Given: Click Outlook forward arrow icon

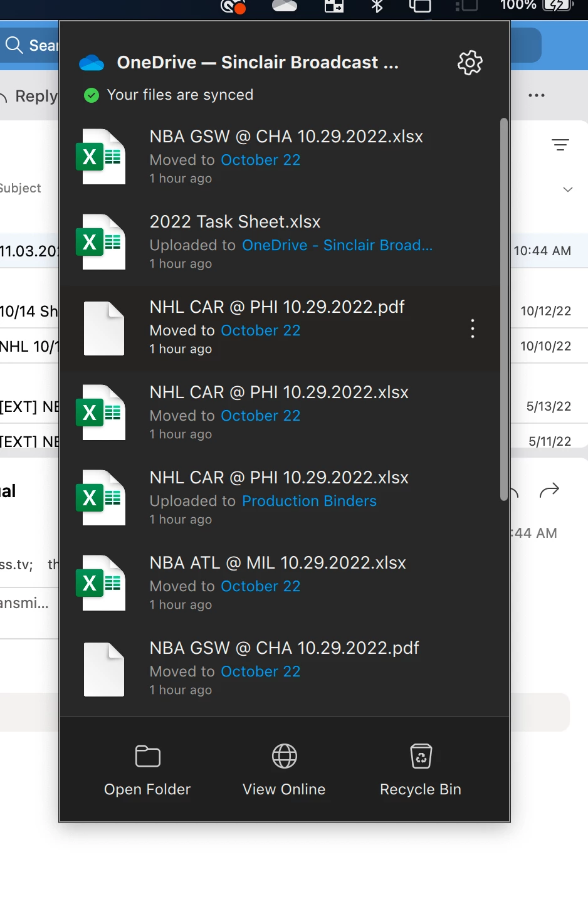Looking at the screenshot, I should 549,490.
